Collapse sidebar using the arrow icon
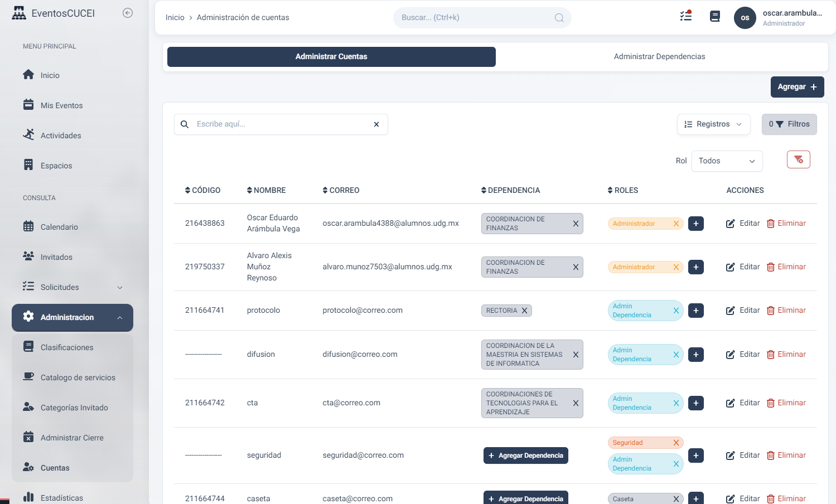 click(128, 13)
